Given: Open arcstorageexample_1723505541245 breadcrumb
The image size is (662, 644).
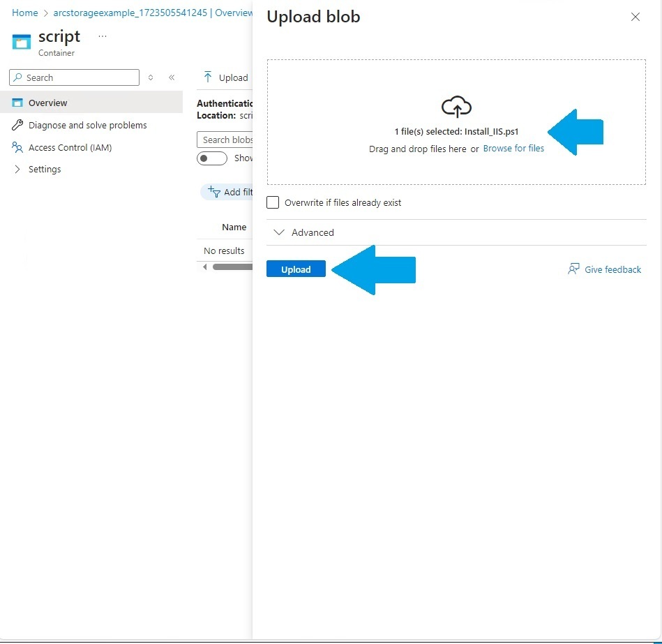Looking at the screenshot, I should (x=130, y=13).
